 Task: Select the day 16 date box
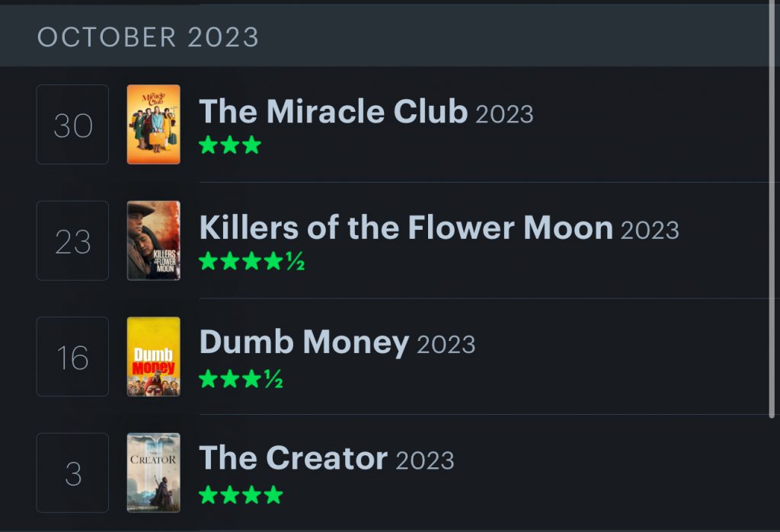click(72, 356)
